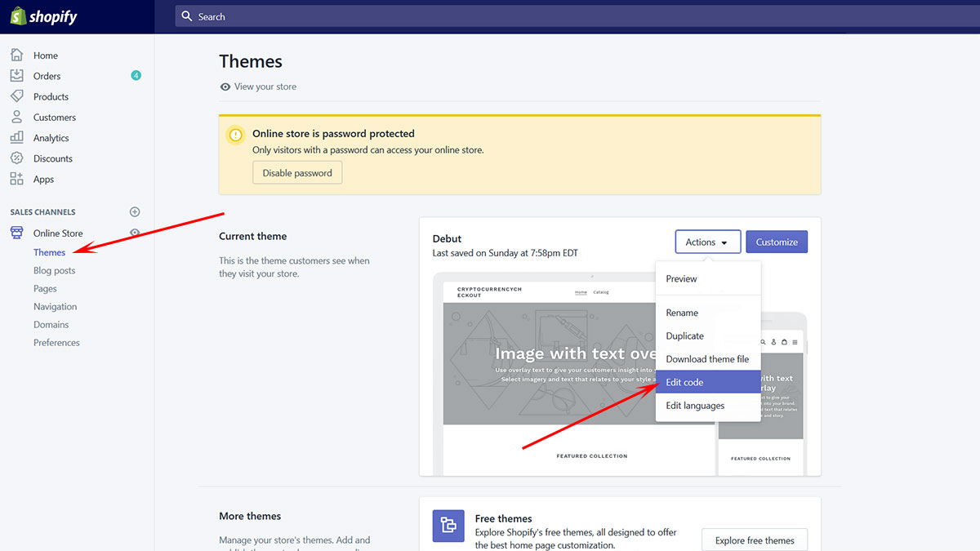This screenshot has width=980, height=551.
Task: Select Duplicate from Actions menu
Action: (708, 336)
